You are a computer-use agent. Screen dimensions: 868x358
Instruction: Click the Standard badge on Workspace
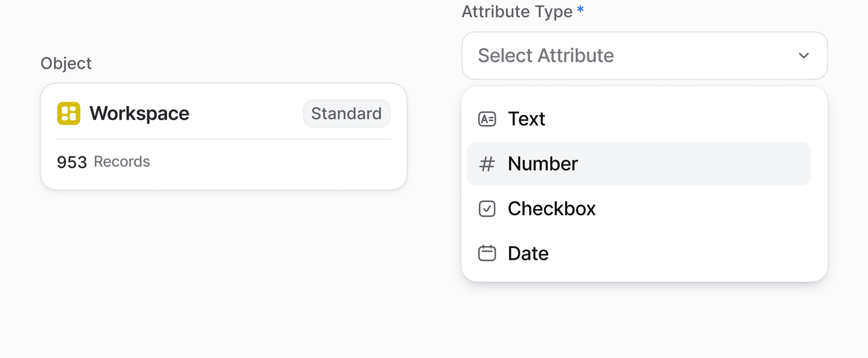[346, 113]
